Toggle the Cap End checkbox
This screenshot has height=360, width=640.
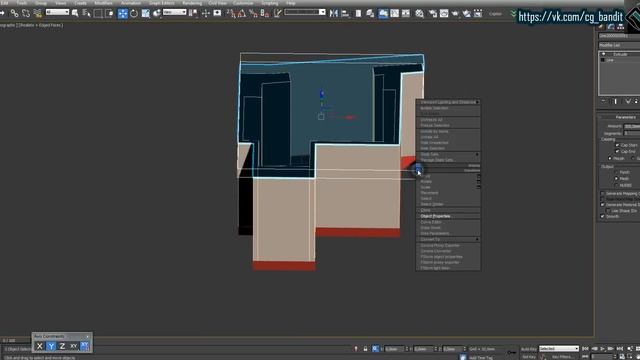(617, 151)
